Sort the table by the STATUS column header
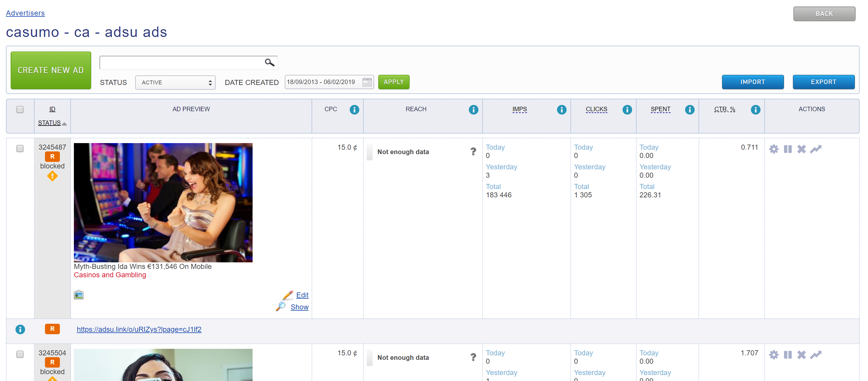 point(49,123)
